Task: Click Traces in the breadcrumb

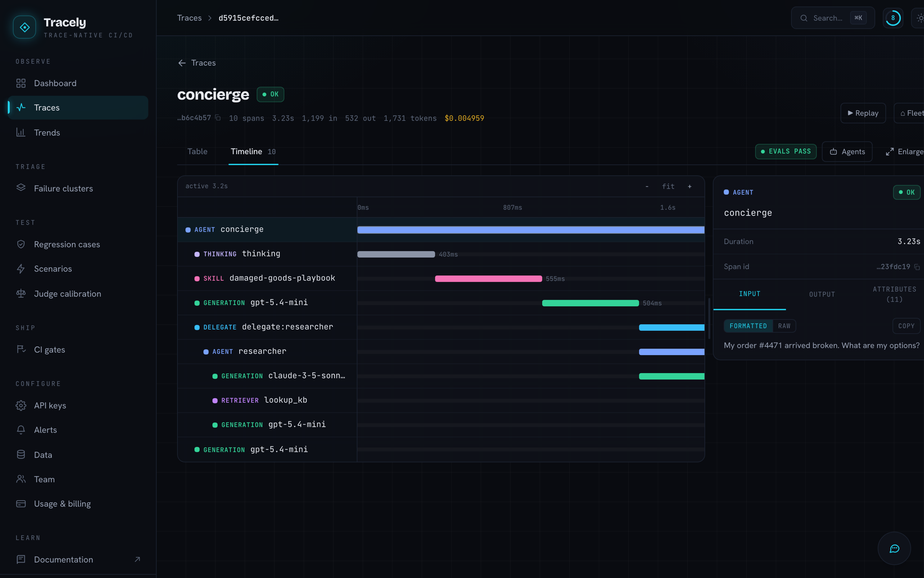Action: pyautogui.click(x=189, y=18)
